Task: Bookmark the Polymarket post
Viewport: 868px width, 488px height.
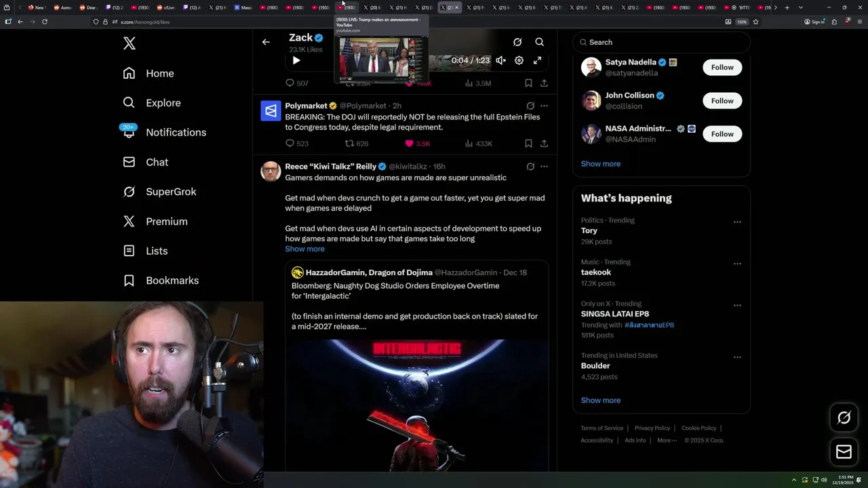Action: [x=528, y=144]
